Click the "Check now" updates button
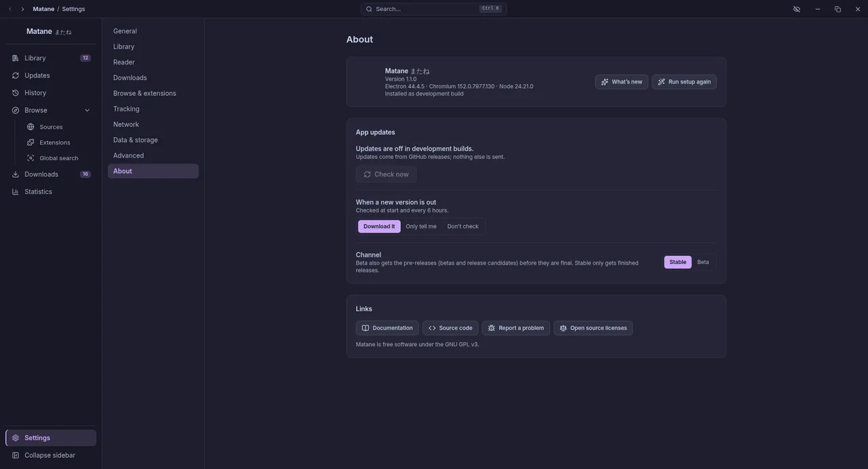 coord(386,174)
